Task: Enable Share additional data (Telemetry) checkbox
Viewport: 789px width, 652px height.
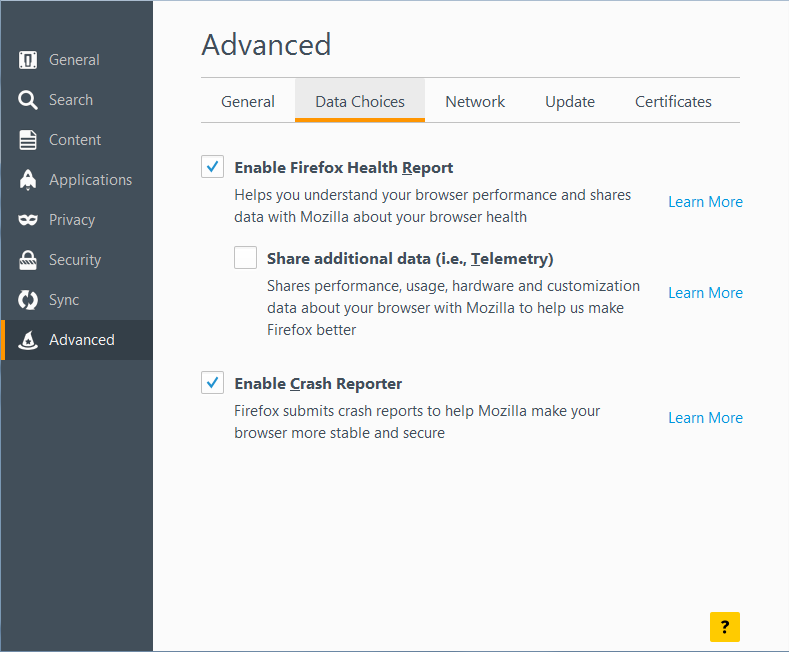Action: pos(245,258)
